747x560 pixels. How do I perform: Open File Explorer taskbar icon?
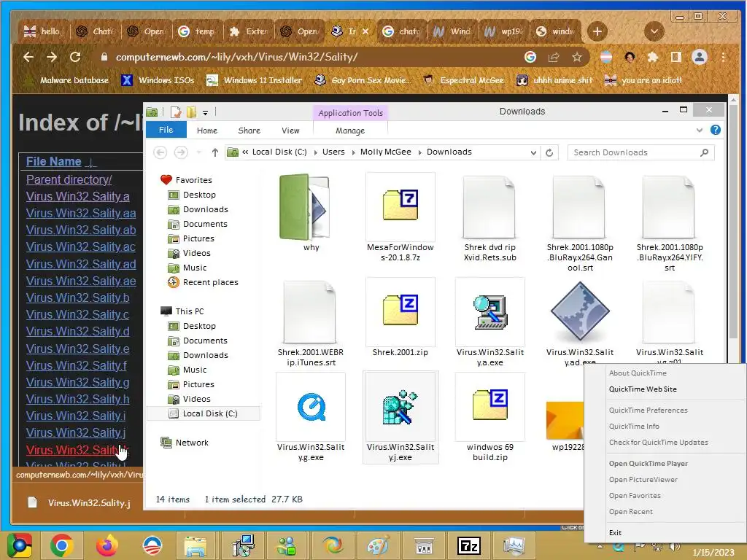pos(196,546)
